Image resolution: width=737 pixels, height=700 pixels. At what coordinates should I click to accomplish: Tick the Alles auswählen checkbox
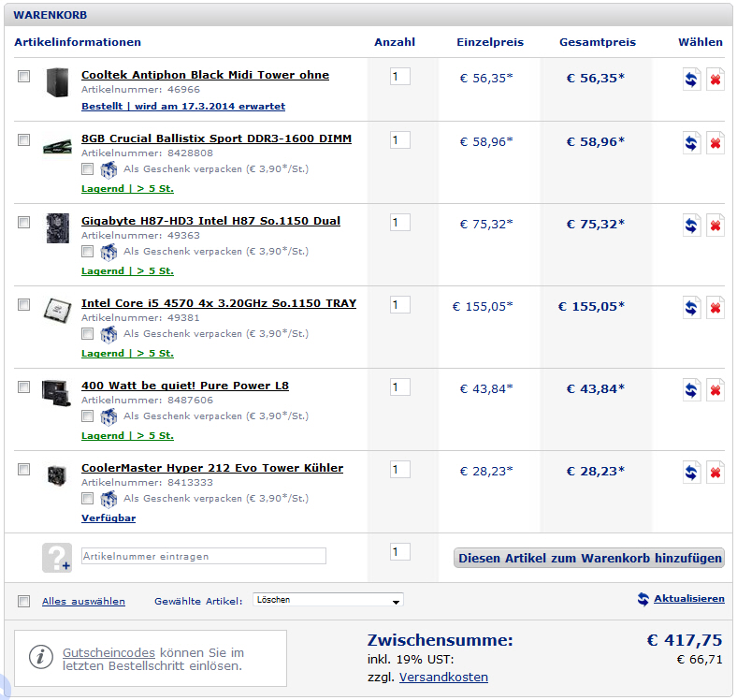pos(23,601)
